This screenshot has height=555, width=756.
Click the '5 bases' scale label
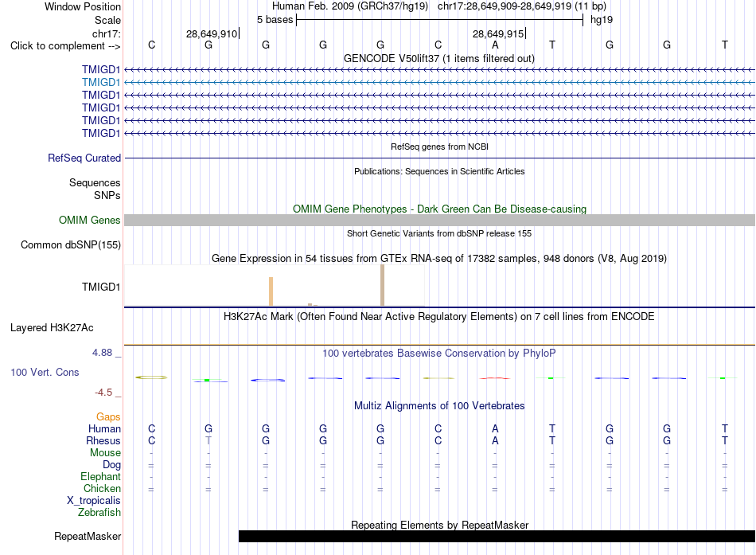click(x=275, y=20)
